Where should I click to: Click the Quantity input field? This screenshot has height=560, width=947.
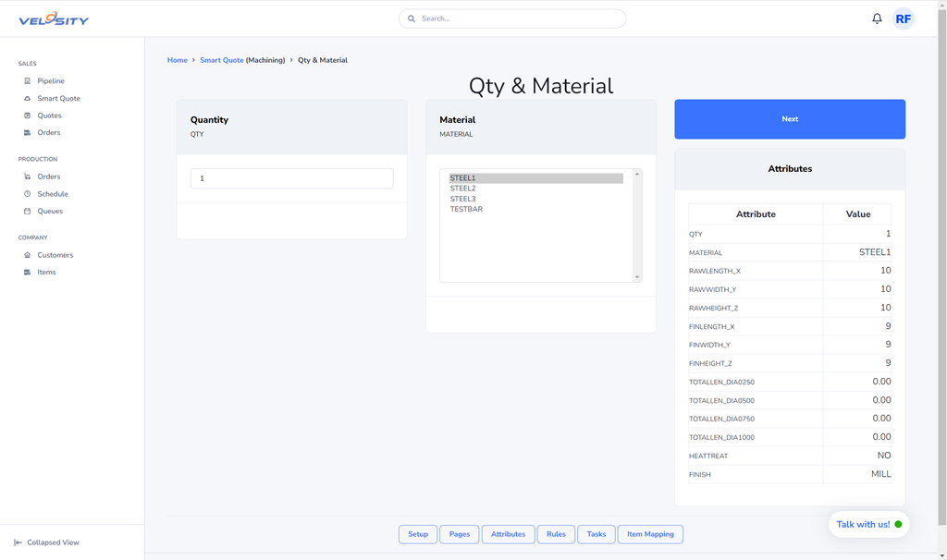[291, 178]
